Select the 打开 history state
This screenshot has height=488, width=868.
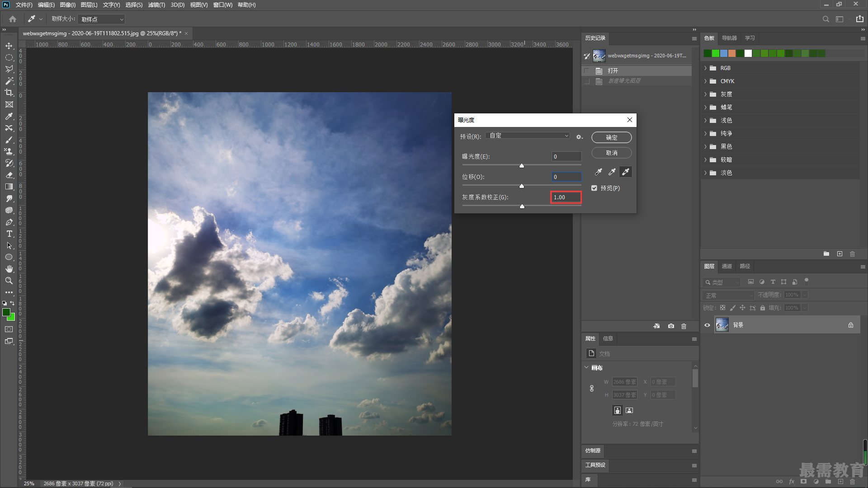(x=637, y=71)
